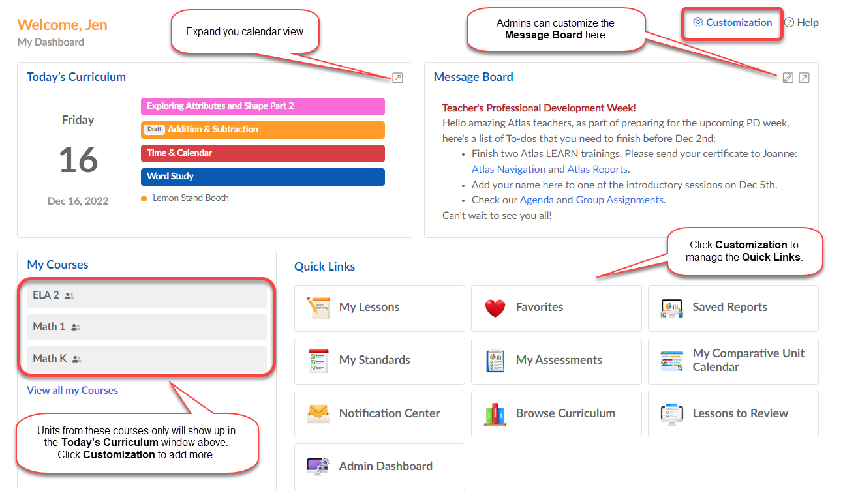Click the Browse Curriculum books icon
Viewport: 843px width, 504px height.
pyautogui.click(x=495, y=413)
